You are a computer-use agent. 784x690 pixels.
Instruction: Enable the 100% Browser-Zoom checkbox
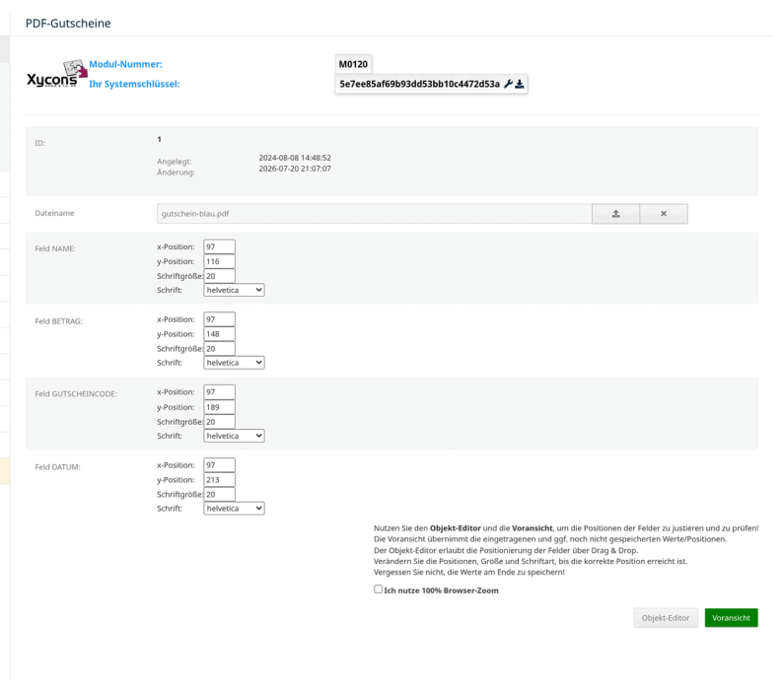coord(378,589)
